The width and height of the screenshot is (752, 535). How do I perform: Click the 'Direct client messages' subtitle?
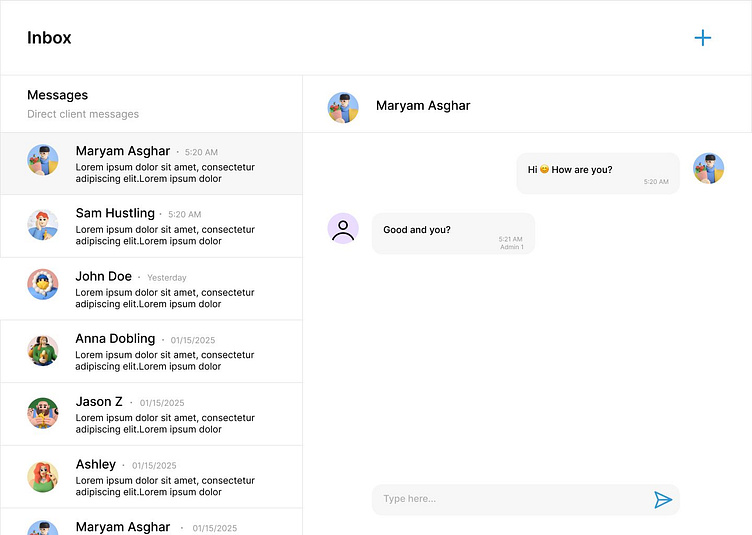83,114
